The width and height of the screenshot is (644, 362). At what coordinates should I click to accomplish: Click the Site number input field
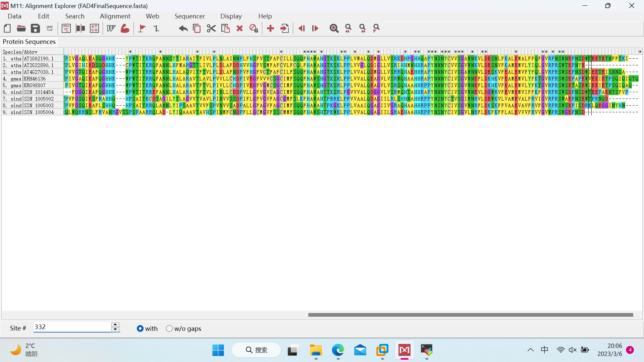pos(72,327)
